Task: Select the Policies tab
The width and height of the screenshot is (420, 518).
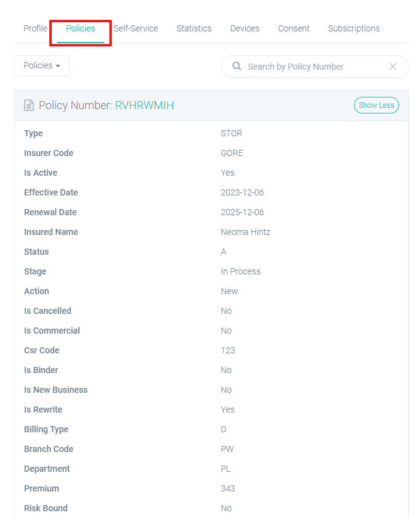Action: (x=80, y=28)
